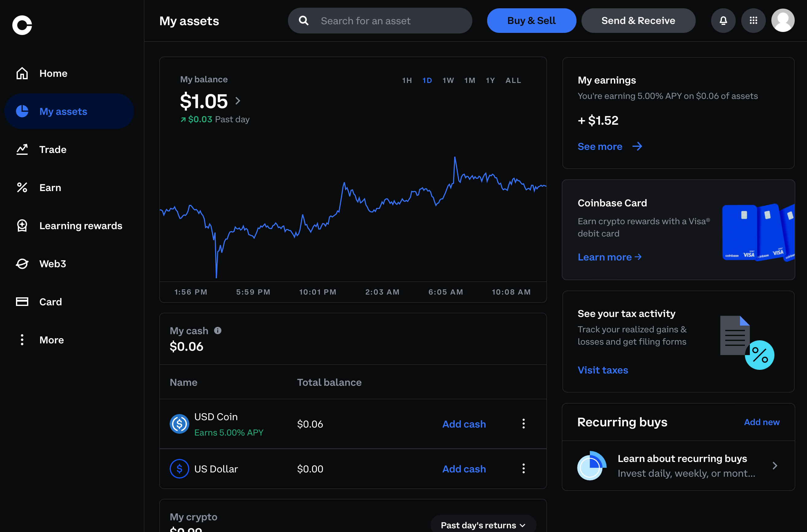The height and width of the screenshot is (532, 807).
Task: Expand recurring buys chevron arrow
Action: pyautogui.click(x=775, y=466)
